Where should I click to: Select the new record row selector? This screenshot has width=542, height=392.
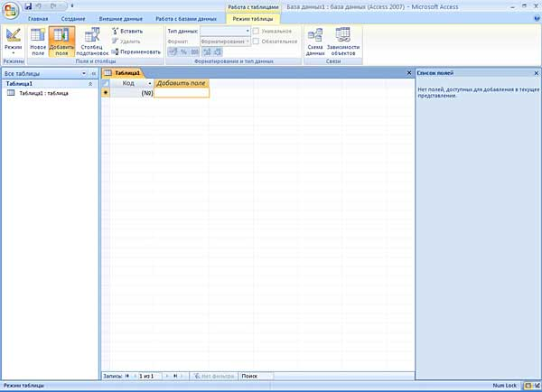(x=106, y=93)
